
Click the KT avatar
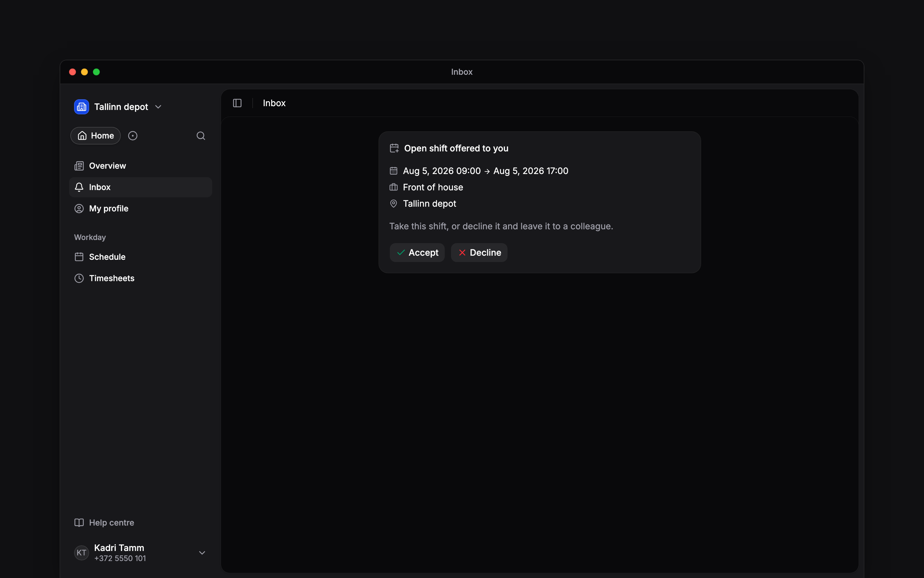(x=81, y=553)
